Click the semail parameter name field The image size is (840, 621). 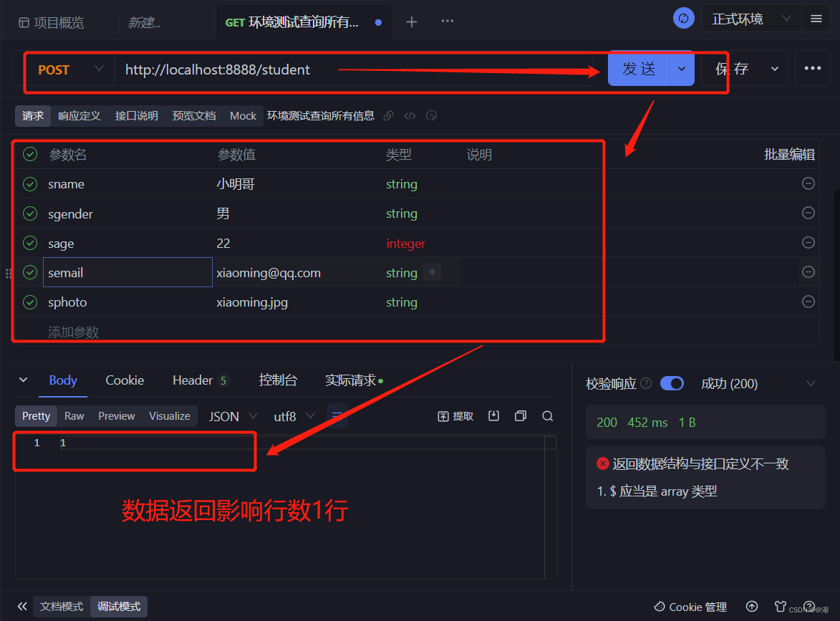pyautogui.click(x=127, y=272)
